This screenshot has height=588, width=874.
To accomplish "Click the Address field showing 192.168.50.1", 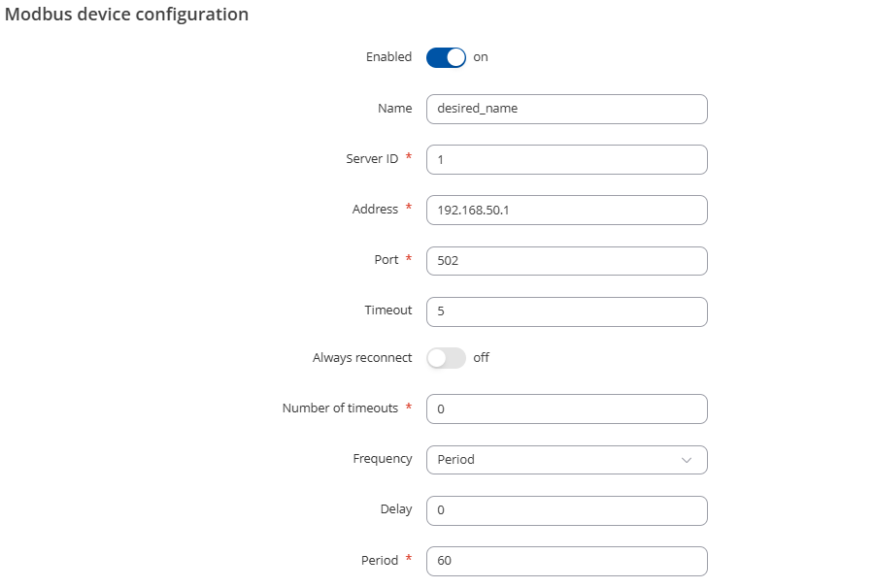I will [x=567, y=210].
